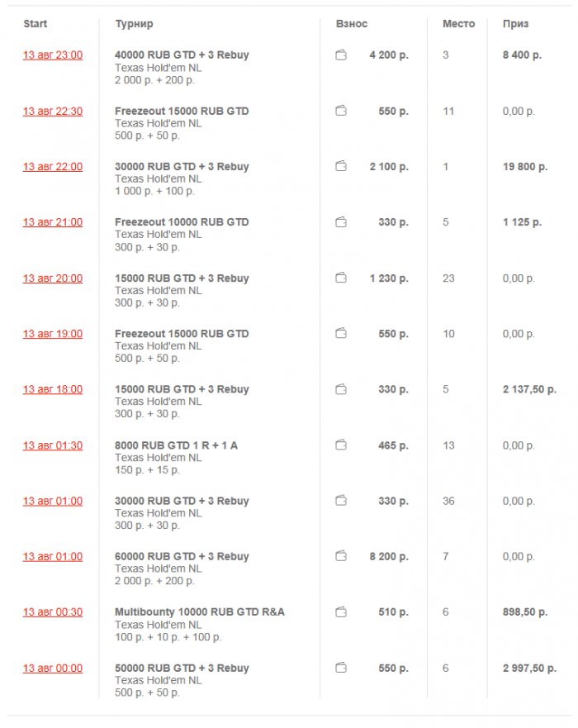Open the 13 авг 00:30 Multibounty link
This screenshot has height=728, width=578.
pos(53,612)
